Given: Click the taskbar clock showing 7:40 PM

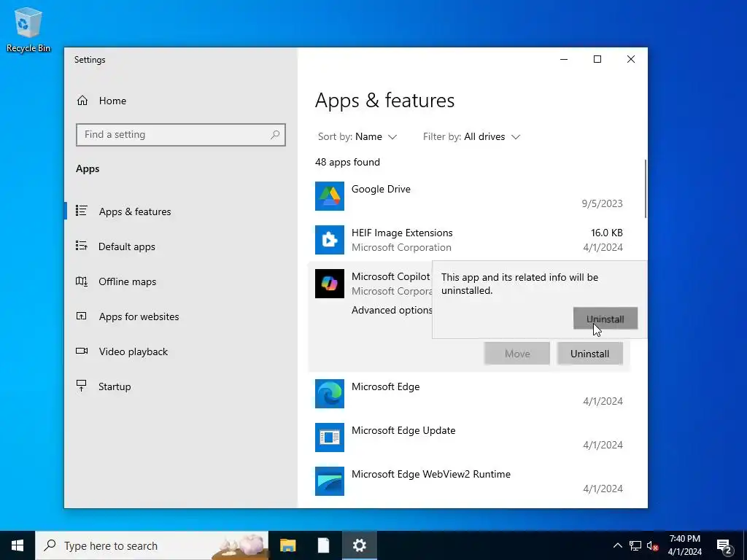Looking at the screenshot, I should (x=684, y=545).
